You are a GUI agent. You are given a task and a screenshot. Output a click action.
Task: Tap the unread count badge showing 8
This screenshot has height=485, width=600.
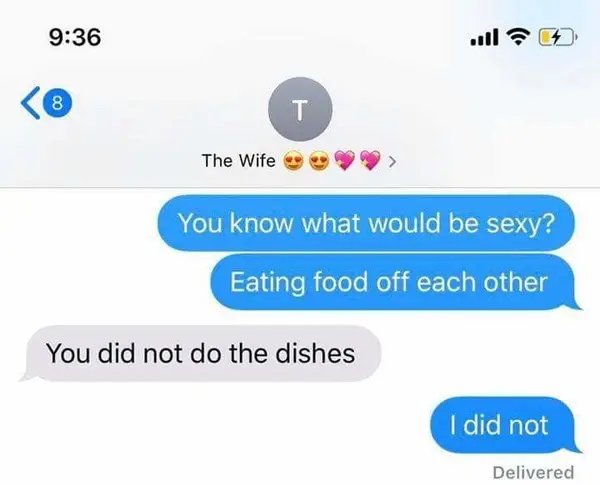57,103
